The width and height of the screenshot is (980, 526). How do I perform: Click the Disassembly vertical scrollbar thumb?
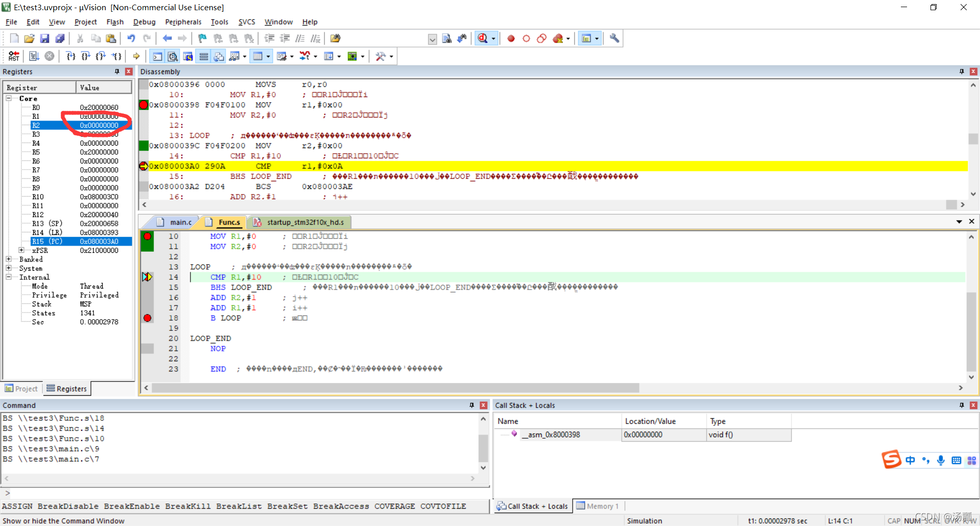pyautogui.click(x=973, y=138)
